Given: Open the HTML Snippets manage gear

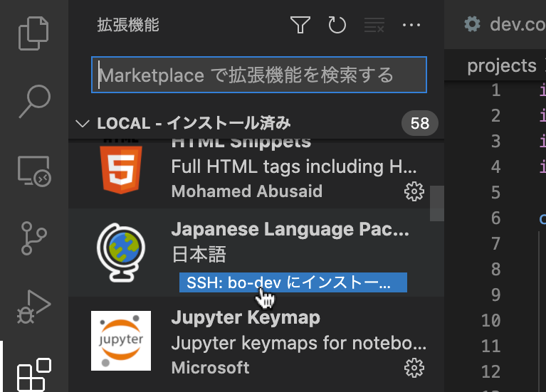Looking at the screenshot, I should [414, 191].
